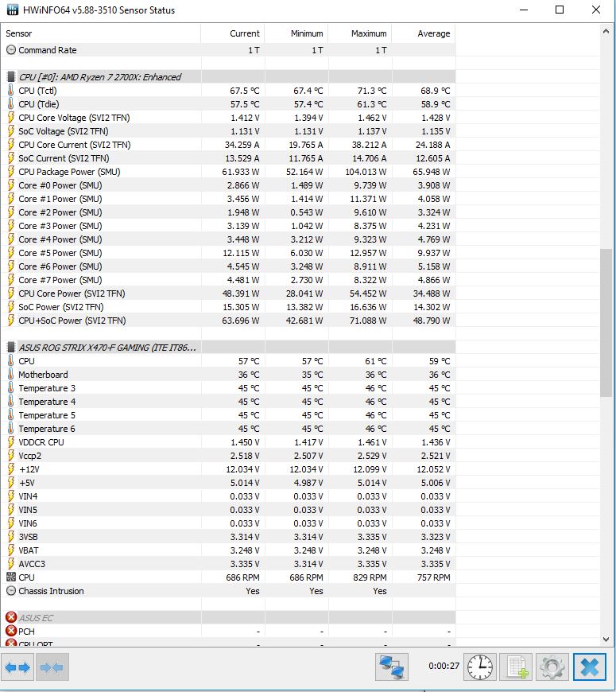Click the expand columns blue arrows button
616x692 pixels.
pyautogui.click(x=17, y=667)
